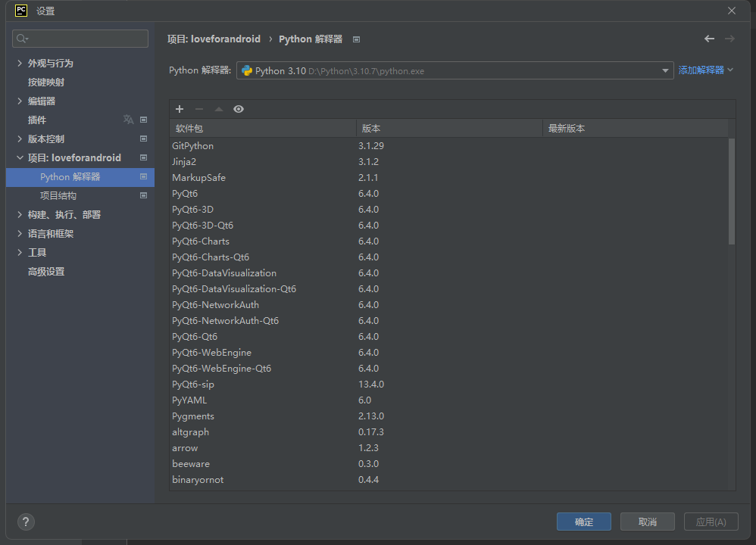Image resolution: width=756 pixels, height=545 pixels.
Task: Click the 最新版本 column header
Action: [x=636, y=128]
